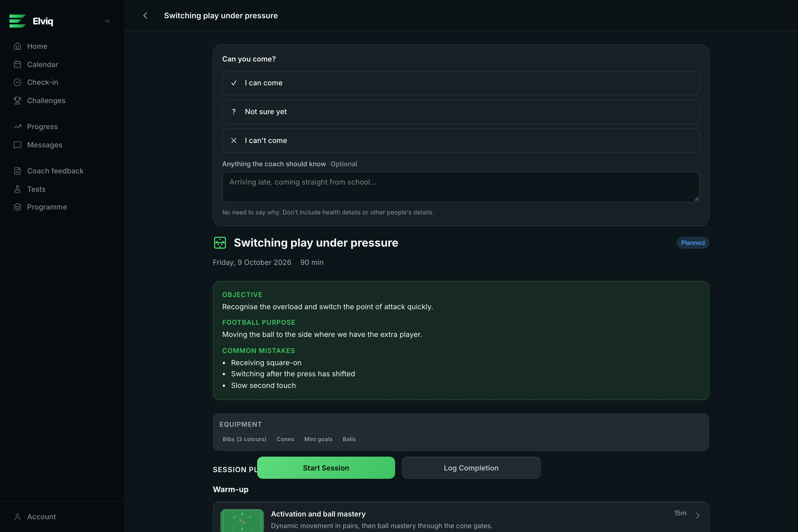Select the "I can come" option
This screenshot has width=798, height=532.
pyautogui.click(x=461, y=83)
